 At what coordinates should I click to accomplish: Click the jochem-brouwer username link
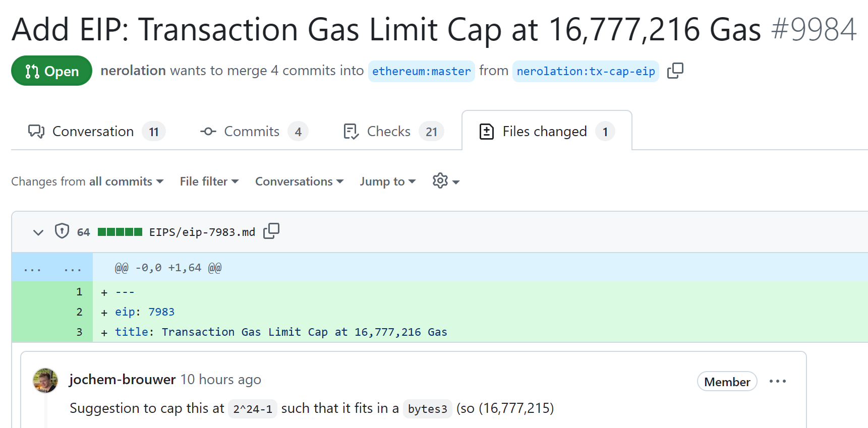coord(123,380)
